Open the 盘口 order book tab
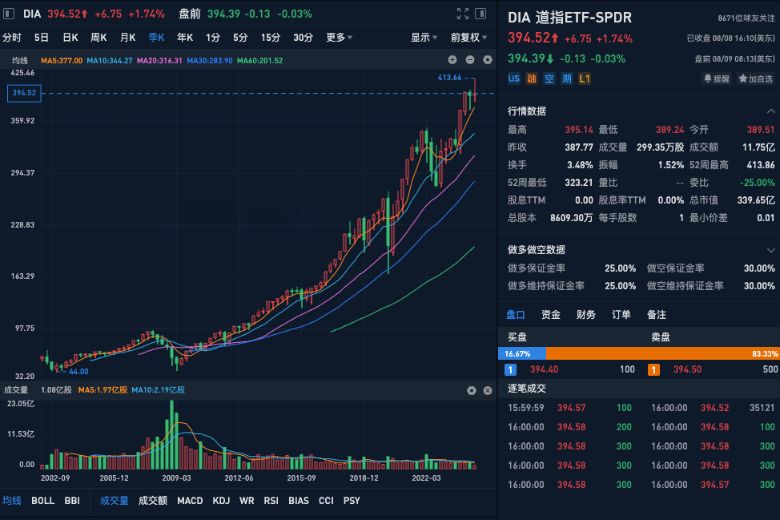Viewport: 780px width, 520px height. coord(516,314)
